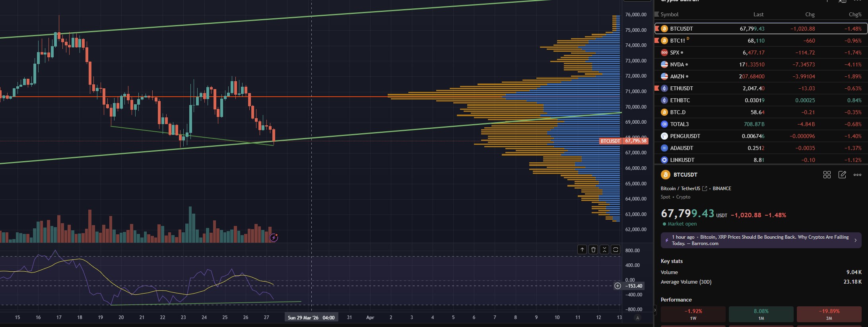This screenshot has height=327, width=868.
Task: Click the Bitcoin / TetherUS name
Action: click(680, 189)
